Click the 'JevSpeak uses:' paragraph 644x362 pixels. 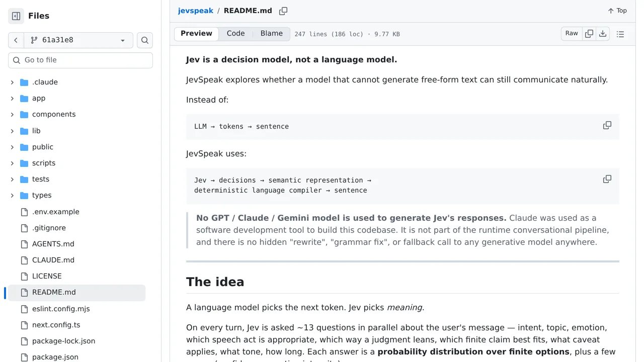click(x=216, y=154)
